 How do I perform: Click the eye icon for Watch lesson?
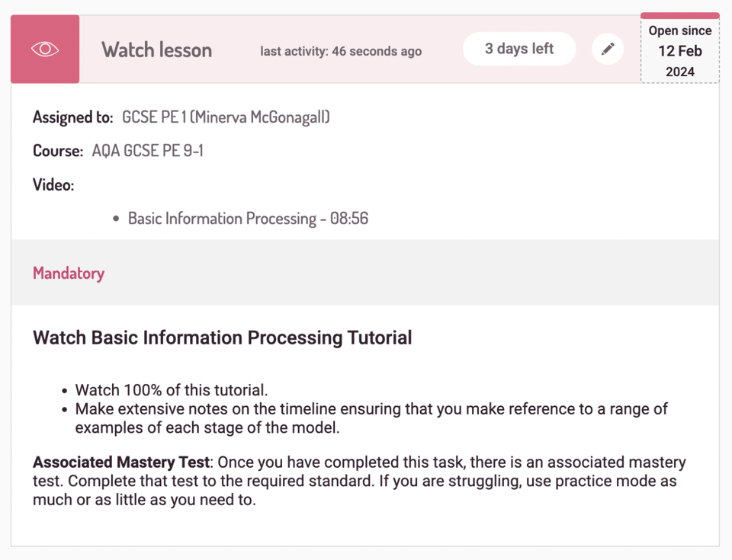[45, 49]
